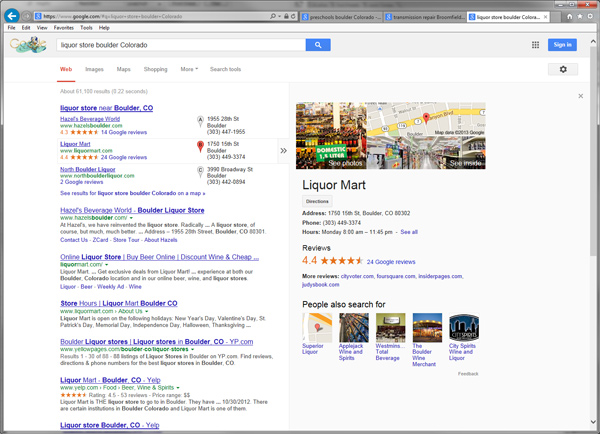Switch to the Maps search tab

[123, 69]
